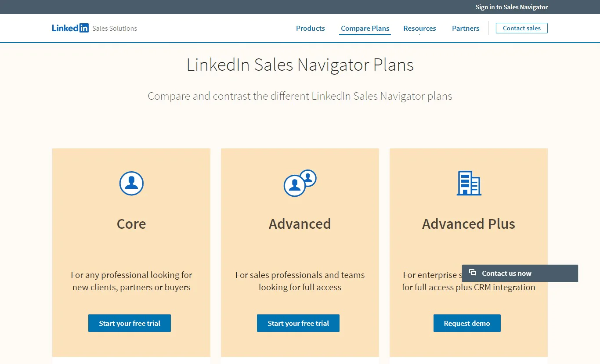
Task: Select the Core plan person icon
Action: pos(131,184)
